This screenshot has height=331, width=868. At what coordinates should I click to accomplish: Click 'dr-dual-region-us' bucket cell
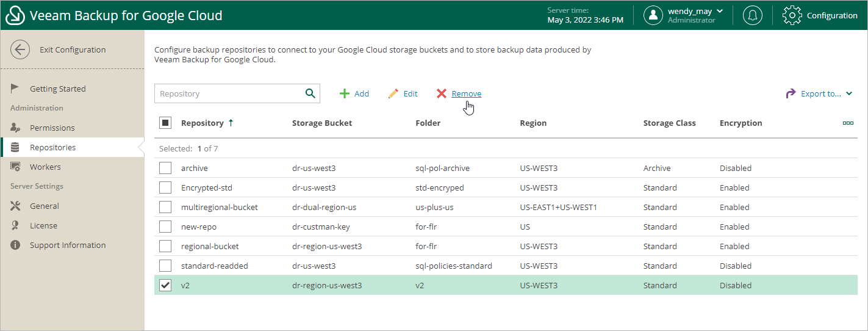[324, 207]
